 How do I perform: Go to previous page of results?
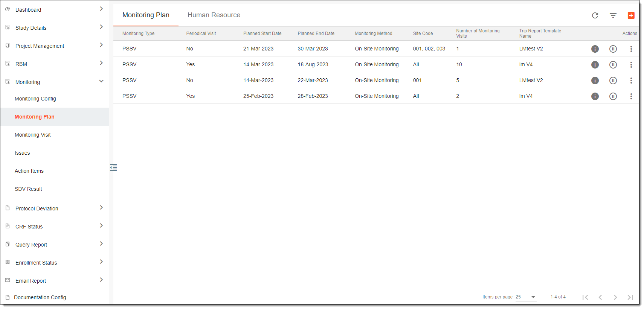tap(600, 297)
